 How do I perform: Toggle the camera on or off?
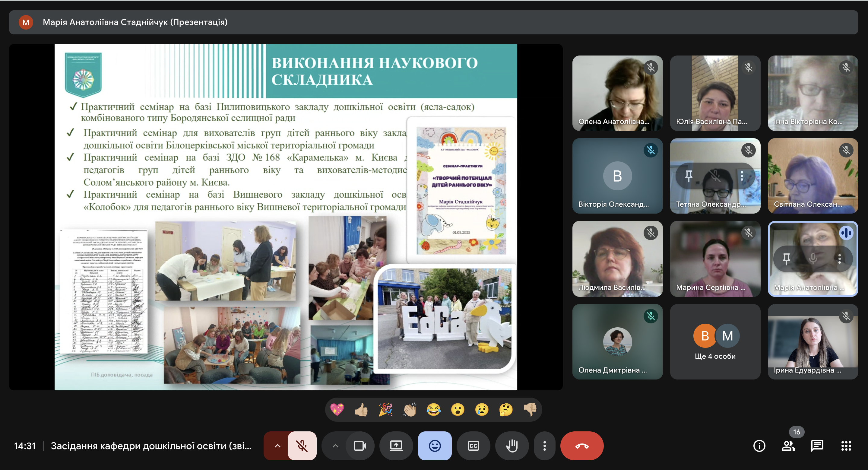coord(360,446)
